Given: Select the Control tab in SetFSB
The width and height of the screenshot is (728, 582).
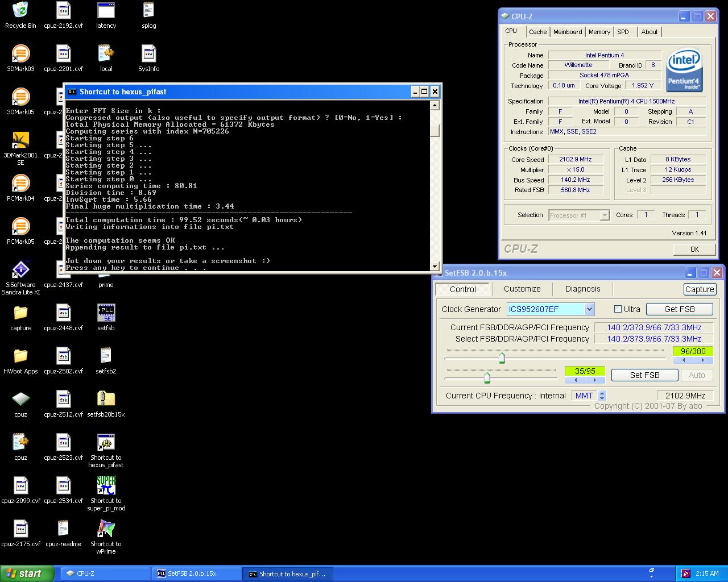Looking at the screenshot, I should pos(463,289).
